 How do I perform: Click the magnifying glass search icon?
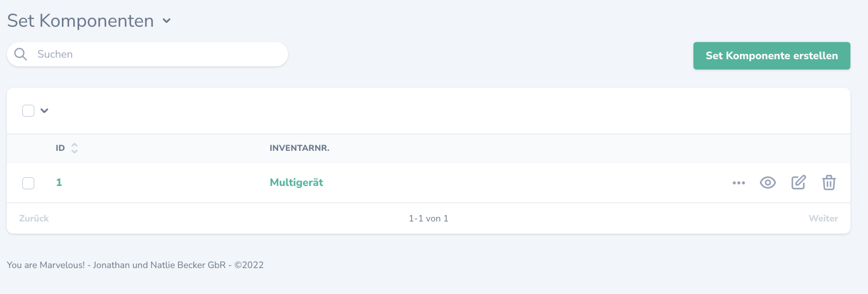(21, 54)
